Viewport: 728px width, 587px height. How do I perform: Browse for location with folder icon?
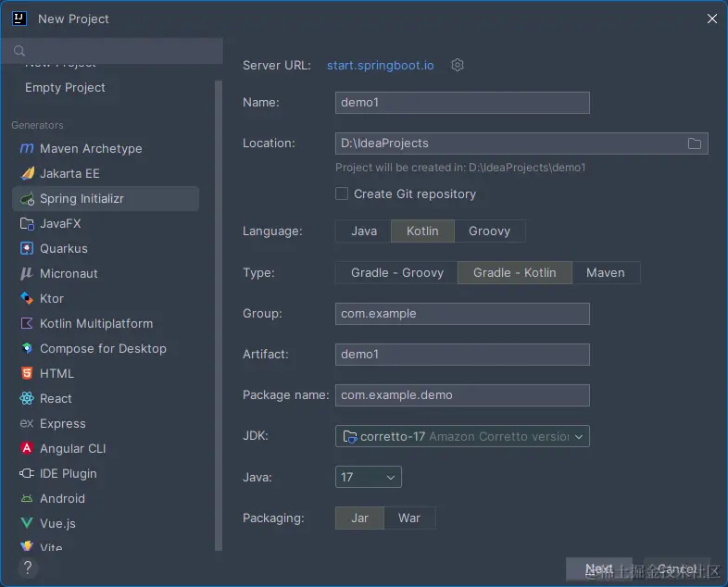click(694, 144)
